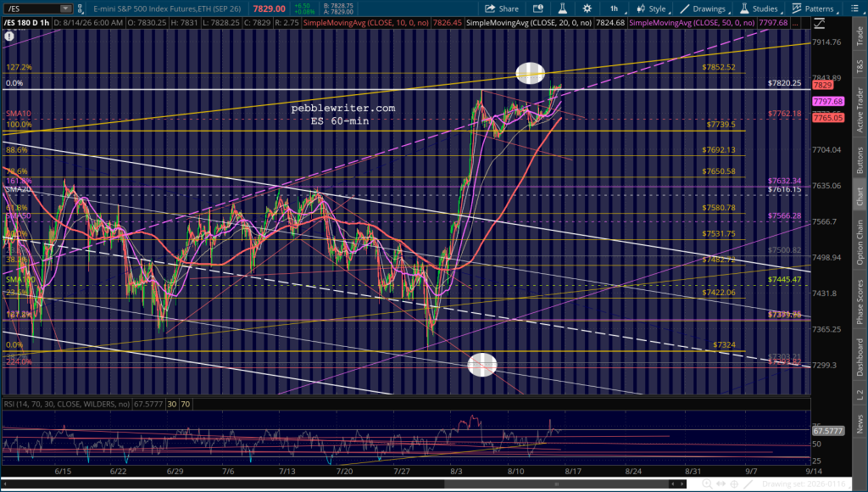Click the $7739.5 Fibonacci level label
This screenshot has height=492, width=868.
coord(721,125)
